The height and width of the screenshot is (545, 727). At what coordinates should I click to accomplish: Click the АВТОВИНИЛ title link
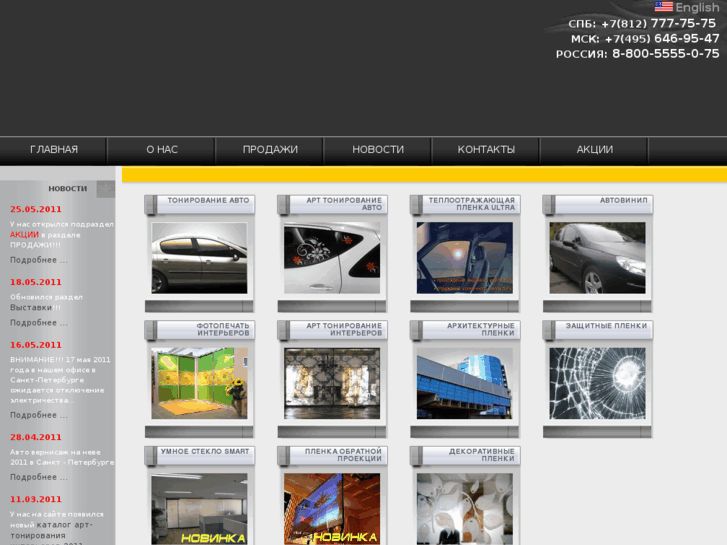[624, 200]
